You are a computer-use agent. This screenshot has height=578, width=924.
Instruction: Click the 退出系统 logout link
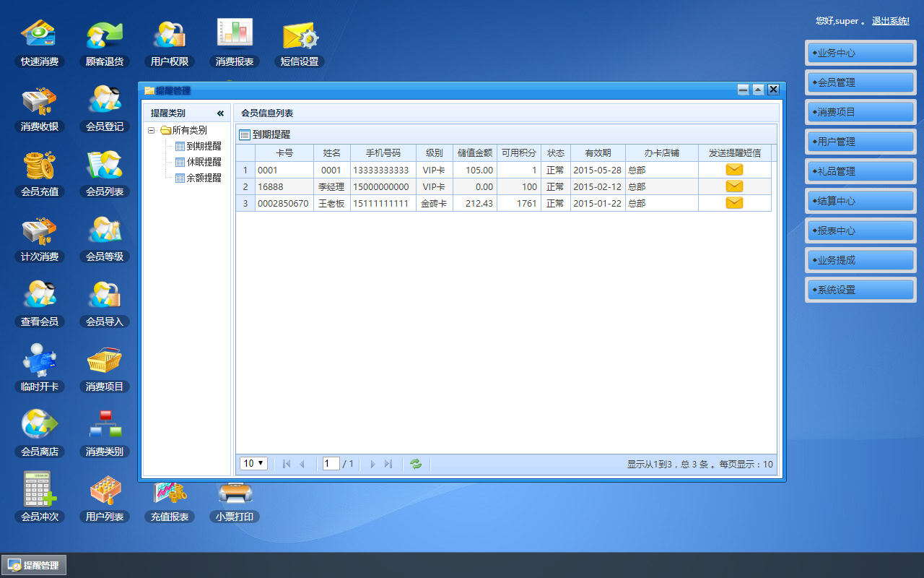(891, 21)
